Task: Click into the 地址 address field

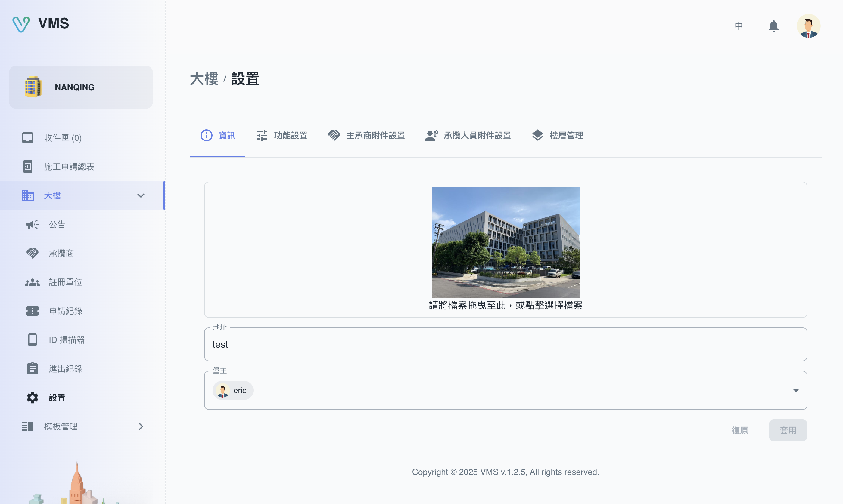Action: 505,344
